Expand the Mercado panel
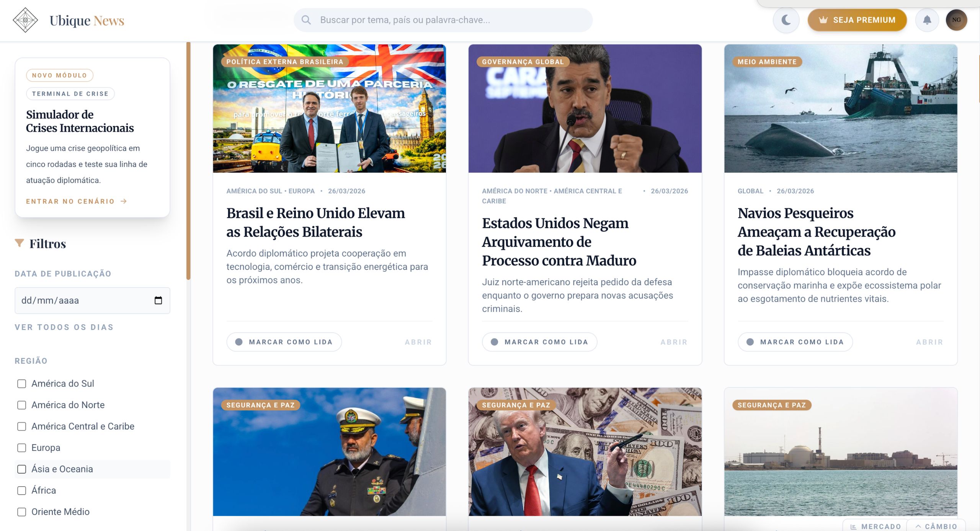The height and width of the screenshot is (531, 980). pos(875,526)
